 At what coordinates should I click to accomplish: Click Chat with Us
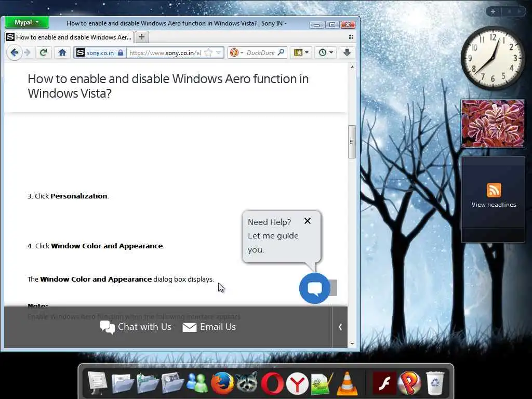pos(136,327)
